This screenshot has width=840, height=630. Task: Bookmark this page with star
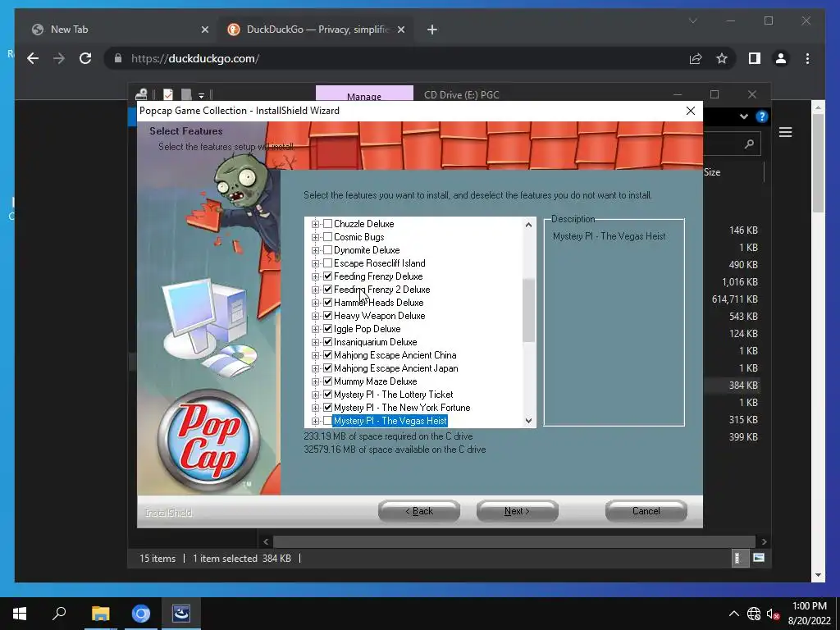pyautogui.click(x=722, y=58)
